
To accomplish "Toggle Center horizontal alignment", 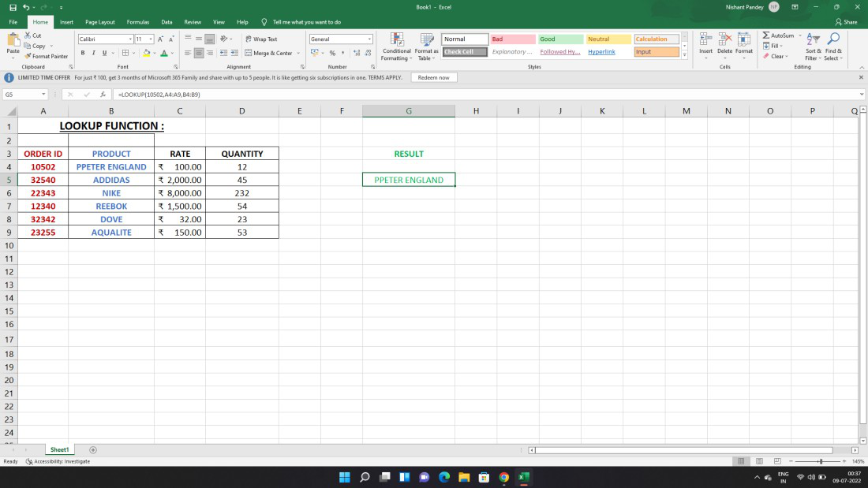I will coord(199,53).
